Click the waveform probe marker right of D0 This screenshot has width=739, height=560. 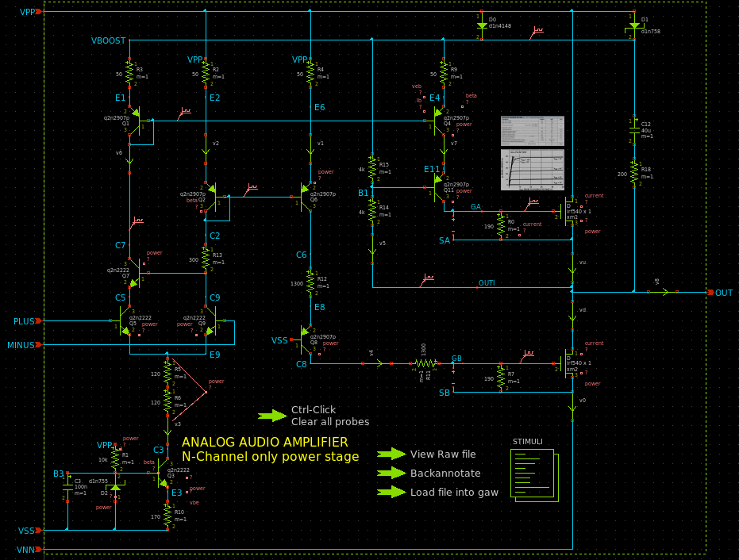click(537, 31)
